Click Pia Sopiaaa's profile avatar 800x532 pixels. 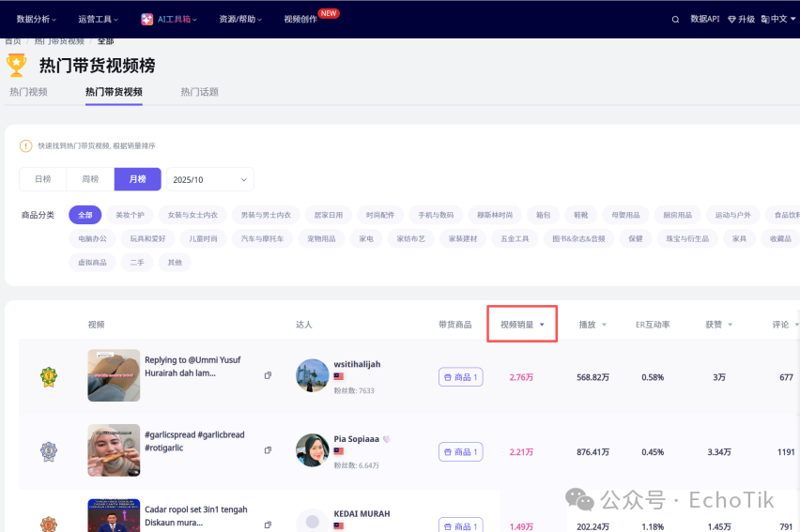click(312, 450)
